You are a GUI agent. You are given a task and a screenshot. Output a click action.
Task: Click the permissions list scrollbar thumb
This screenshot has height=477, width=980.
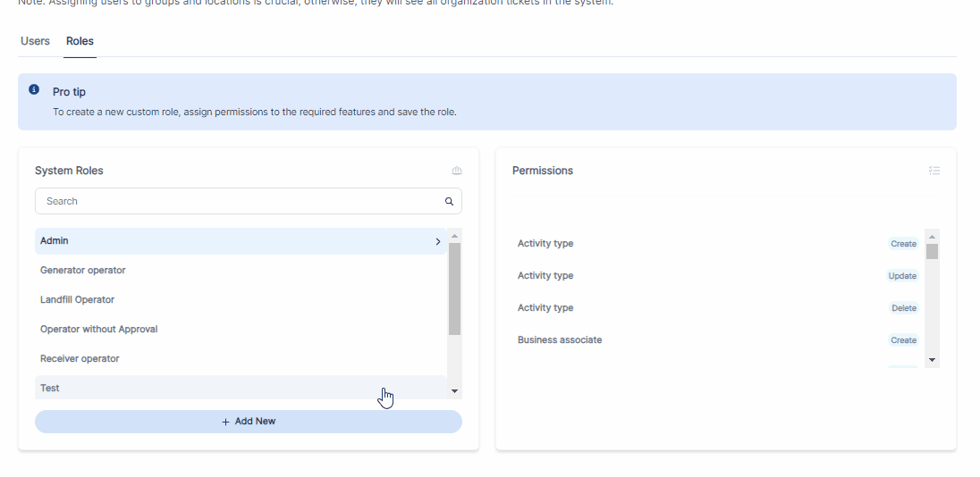[x=932, y=251]
